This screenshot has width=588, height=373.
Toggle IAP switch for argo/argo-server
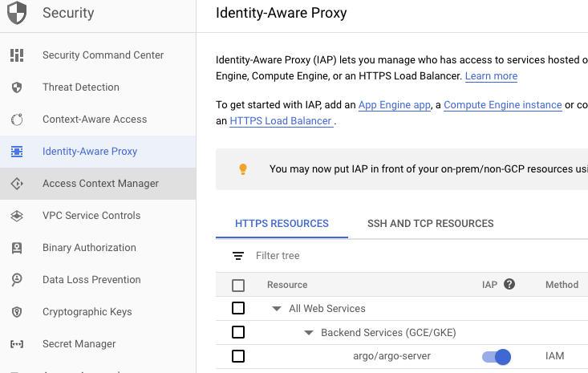(497, 356)
